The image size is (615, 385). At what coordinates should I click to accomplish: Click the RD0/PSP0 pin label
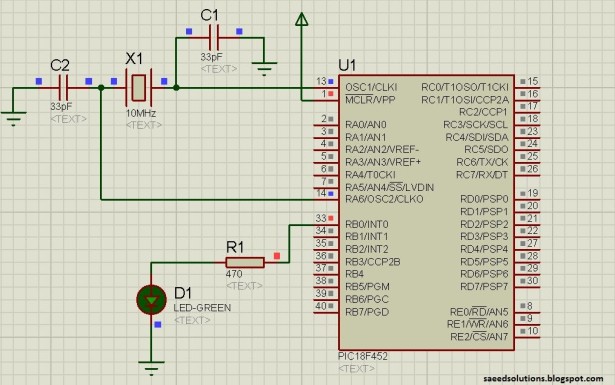tap(484, 199)
